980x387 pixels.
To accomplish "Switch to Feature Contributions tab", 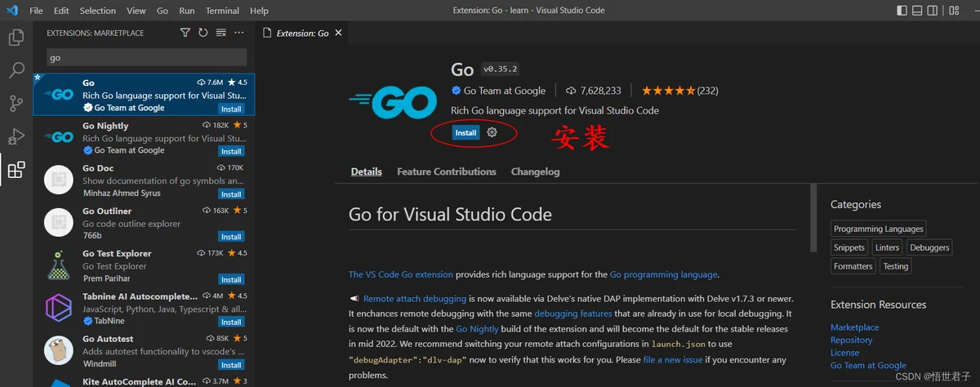I will pyautogui.click(x=447, y=171).
